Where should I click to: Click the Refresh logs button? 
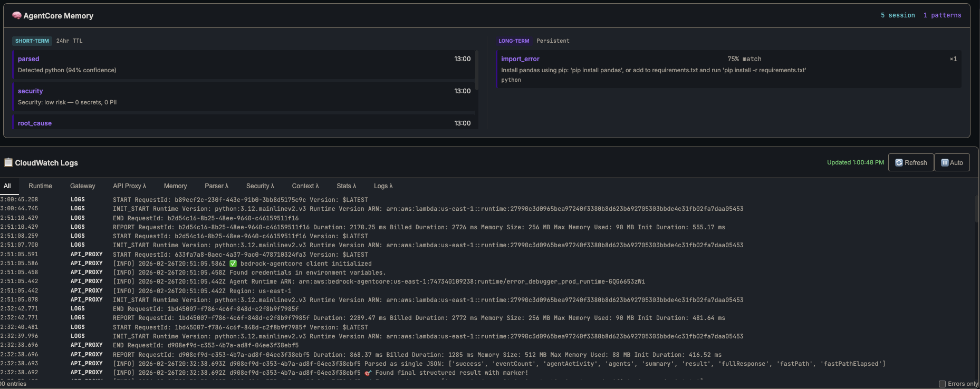tap(911, 162)
